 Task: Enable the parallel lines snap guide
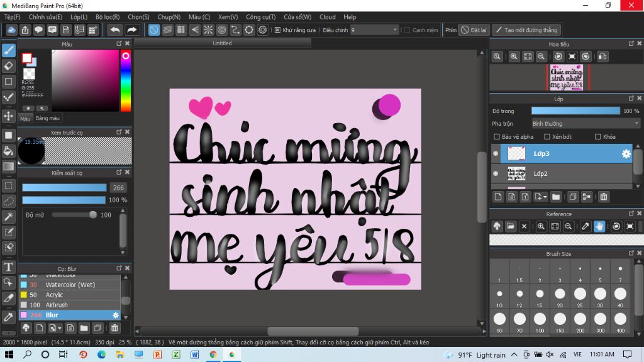click(167, 30)
